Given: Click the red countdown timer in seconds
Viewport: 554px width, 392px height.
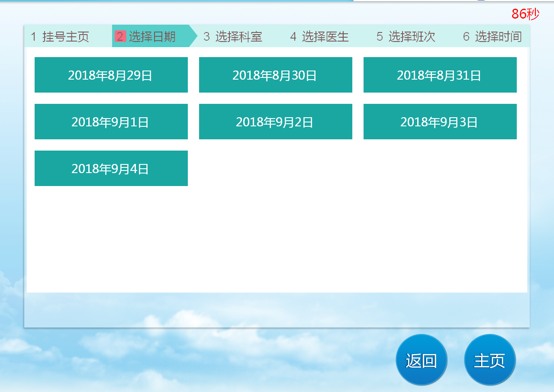Looking at the screenshot, I should coord(525,14).
